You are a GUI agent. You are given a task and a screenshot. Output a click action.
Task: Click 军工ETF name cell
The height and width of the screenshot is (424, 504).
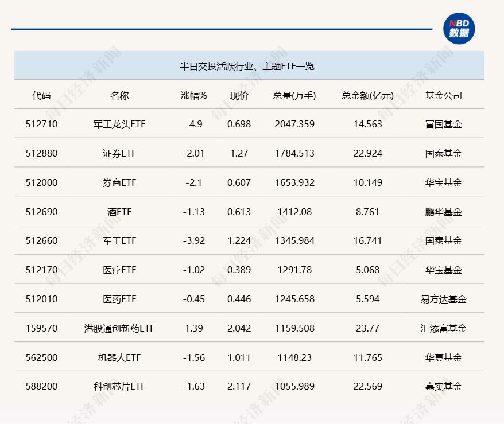[x=119, y=240]
